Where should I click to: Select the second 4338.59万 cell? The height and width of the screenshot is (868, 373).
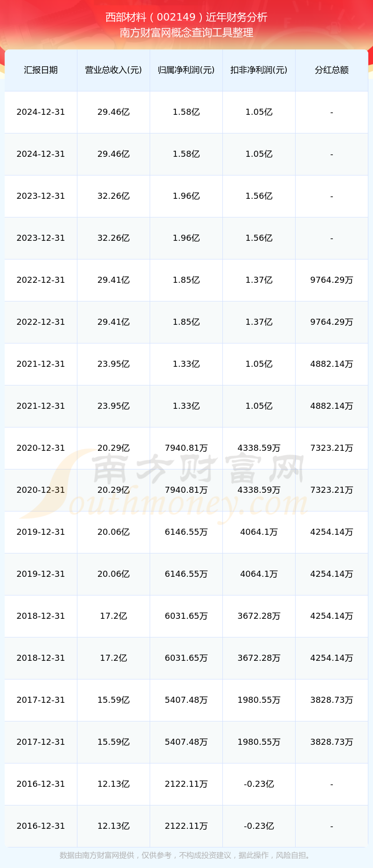pyautogui.click(x=259, y=490)
